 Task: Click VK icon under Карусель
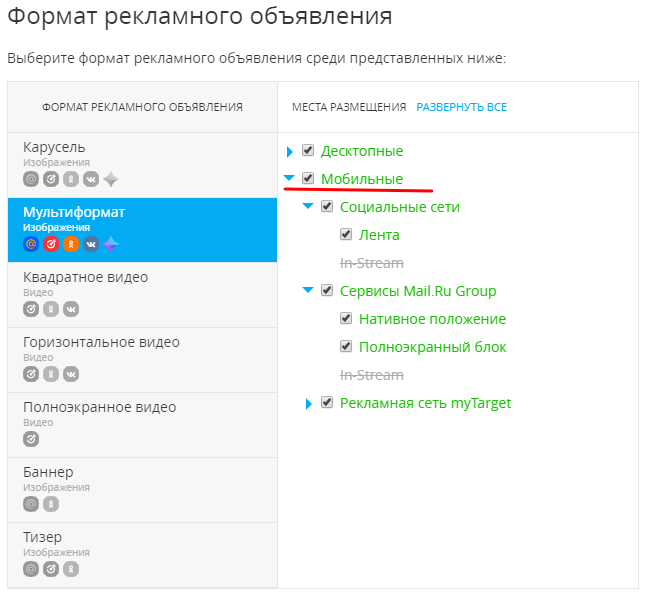click(91, 179)
